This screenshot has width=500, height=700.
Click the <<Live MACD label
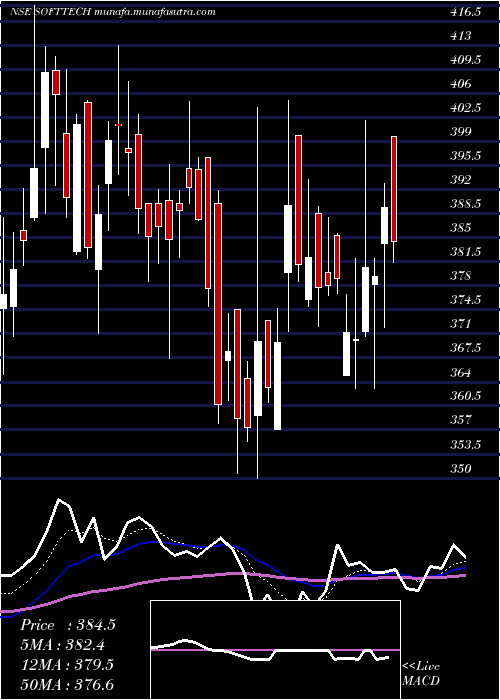tap(421, 674)
